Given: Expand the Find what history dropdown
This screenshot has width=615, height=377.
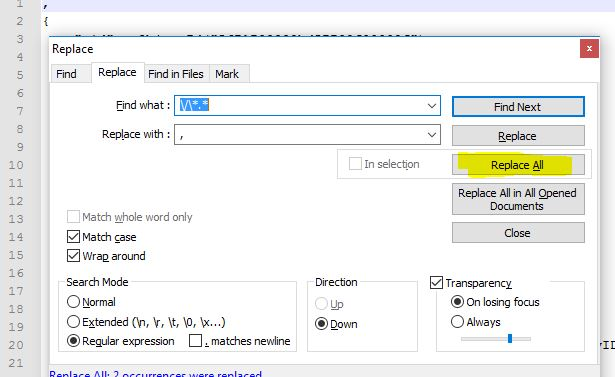Looking at the screenshot, I should point(432,106).
